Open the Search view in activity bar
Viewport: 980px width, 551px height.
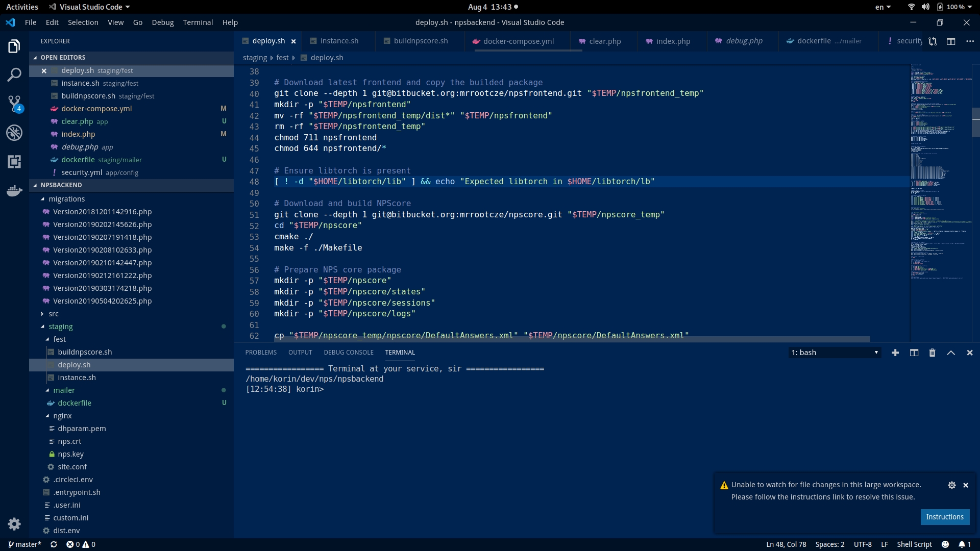click(x=14, y=75)
